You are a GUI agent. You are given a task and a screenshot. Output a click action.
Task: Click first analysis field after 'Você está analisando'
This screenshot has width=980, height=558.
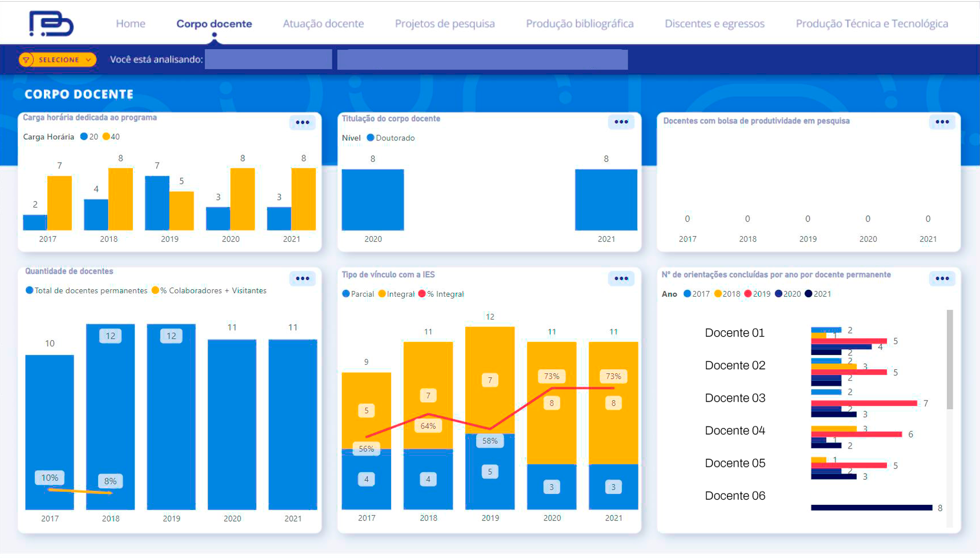pos(269,59)
